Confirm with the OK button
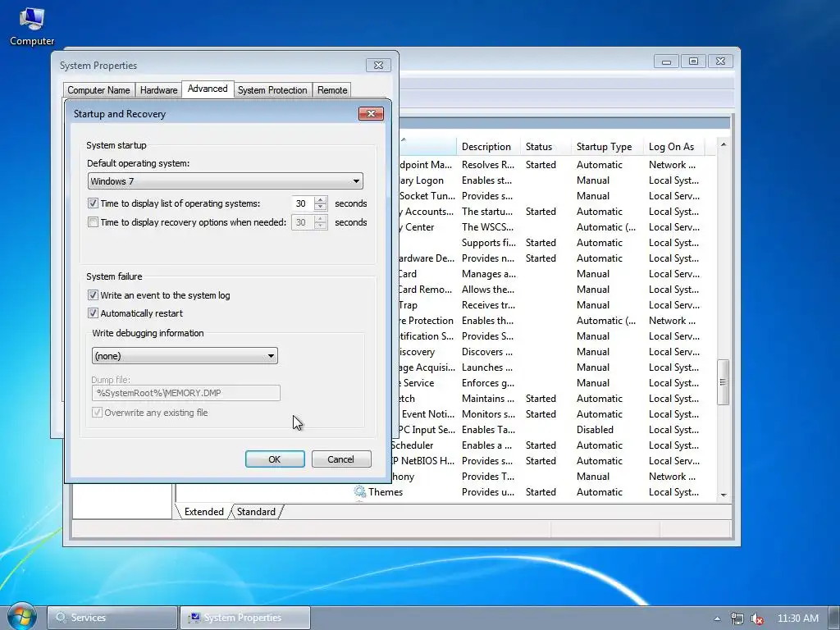Image resolution: width=840 pixels, height=630 pixels. [275, 459]
